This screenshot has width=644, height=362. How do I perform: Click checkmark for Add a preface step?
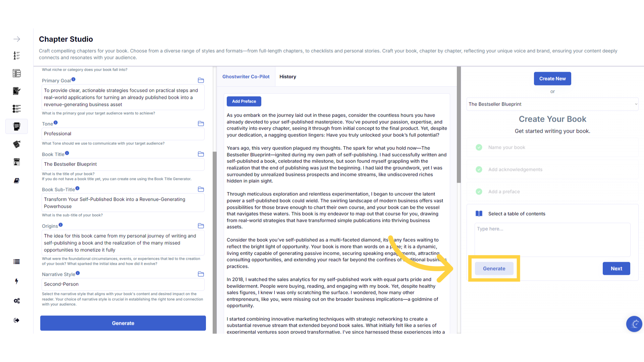pos(479,192)
